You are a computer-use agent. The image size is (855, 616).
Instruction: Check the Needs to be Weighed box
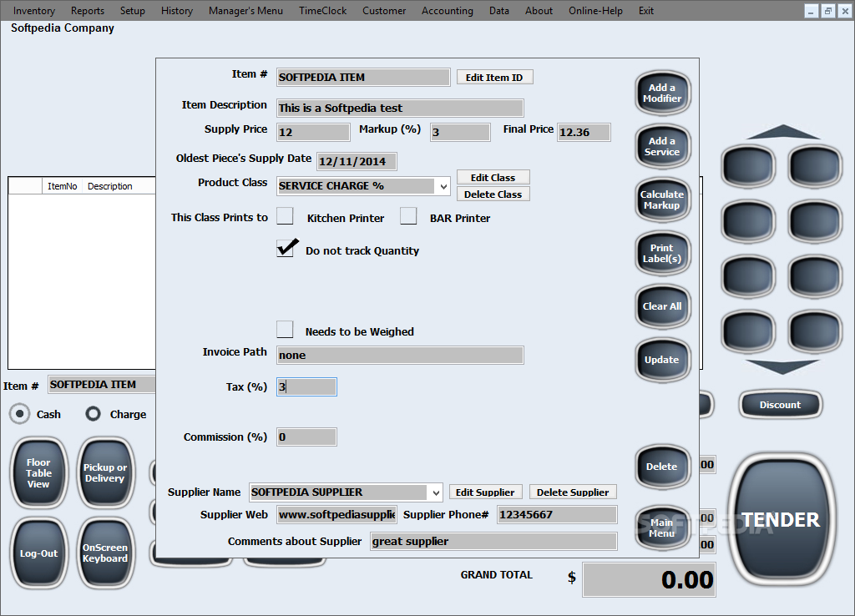tap(285, 329)
